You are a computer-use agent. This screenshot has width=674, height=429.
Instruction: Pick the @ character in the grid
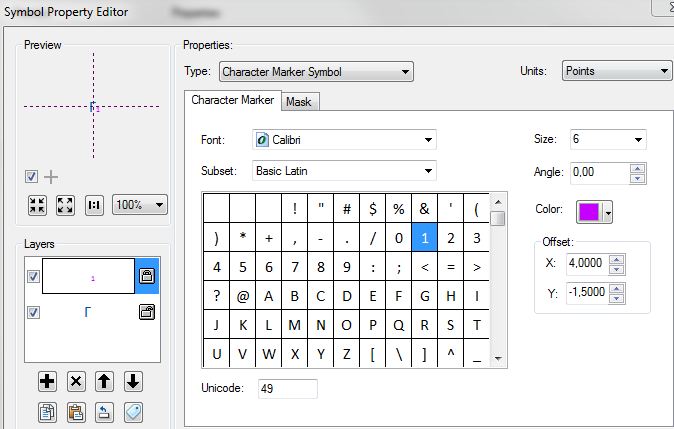click(242, 296)
